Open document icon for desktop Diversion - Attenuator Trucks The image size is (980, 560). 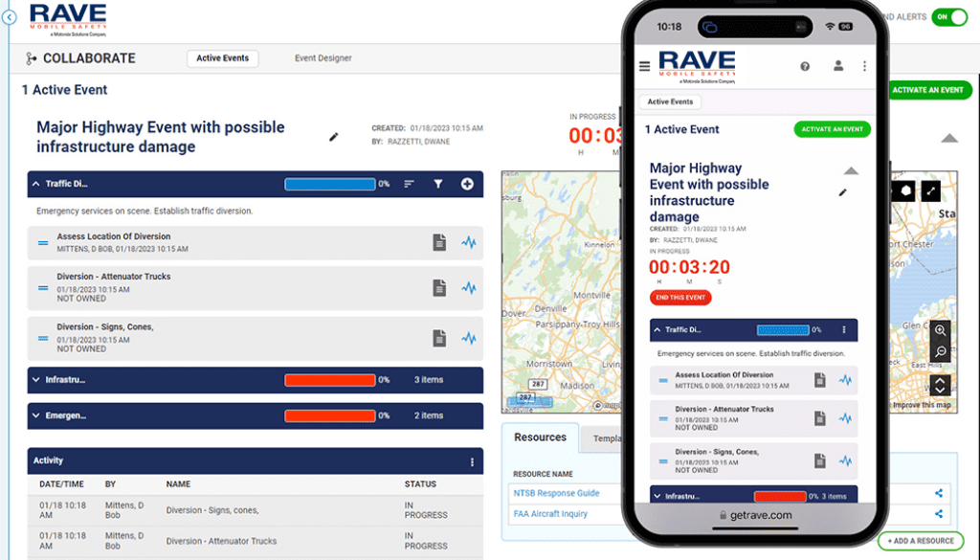(439, 288)
